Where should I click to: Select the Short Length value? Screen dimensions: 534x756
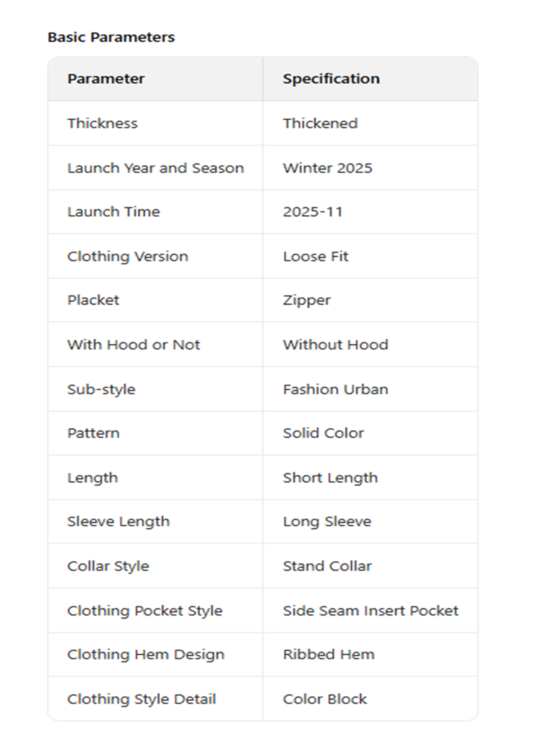pos(330,478)
